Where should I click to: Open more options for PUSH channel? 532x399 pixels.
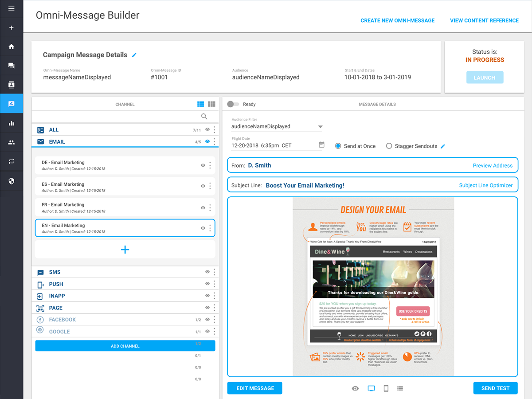(x=215, y=284)
